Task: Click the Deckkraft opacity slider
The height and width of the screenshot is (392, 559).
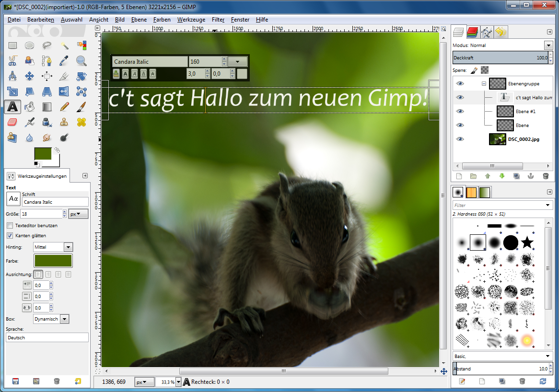Action: point(500,58)
